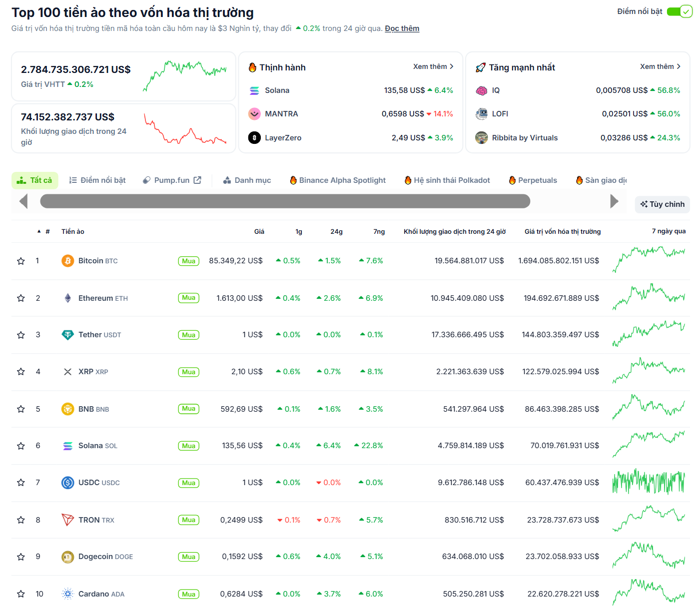Sort table by Giá column header

259,231
